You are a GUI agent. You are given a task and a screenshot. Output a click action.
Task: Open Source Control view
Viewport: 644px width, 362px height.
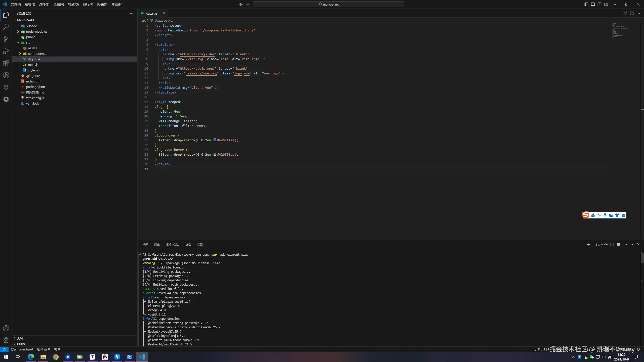[6, 39]
